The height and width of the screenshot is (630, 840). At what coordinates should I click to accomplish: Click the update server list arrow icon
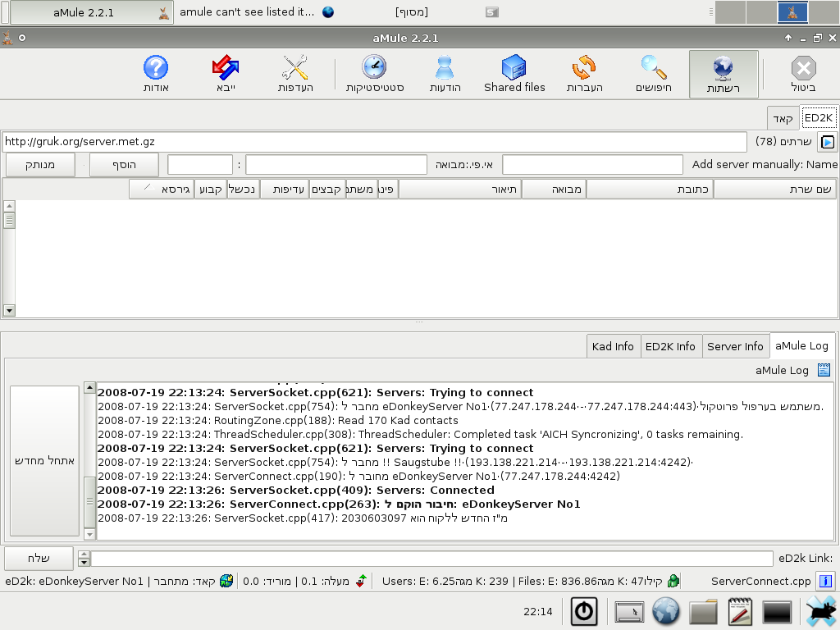click(828, 142)
